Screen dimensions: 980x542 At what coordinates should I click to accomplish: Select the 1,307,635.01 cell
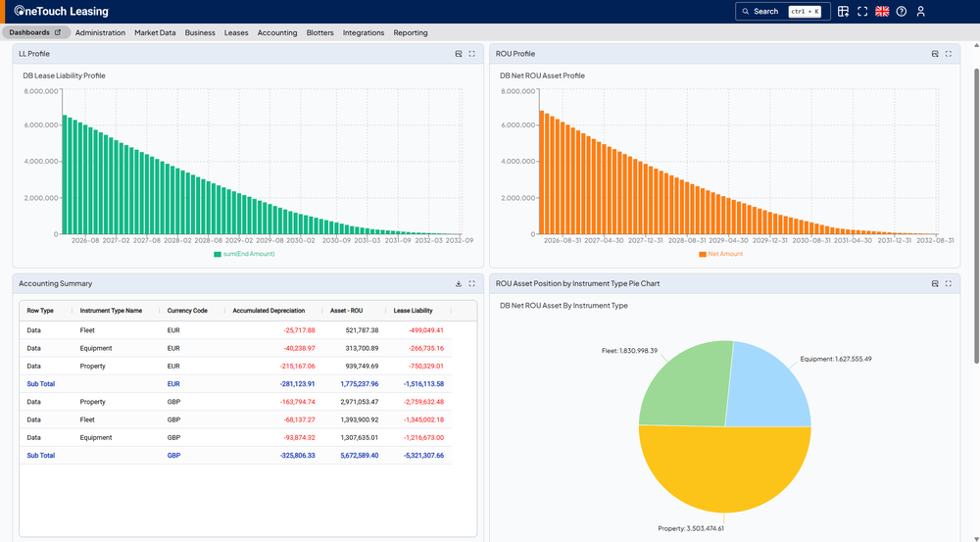[x=360, y=437]
